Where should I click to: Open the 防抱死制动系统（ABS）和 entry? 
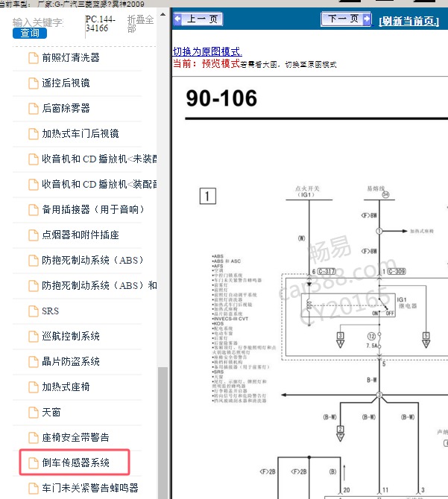(x=99, y=285)
